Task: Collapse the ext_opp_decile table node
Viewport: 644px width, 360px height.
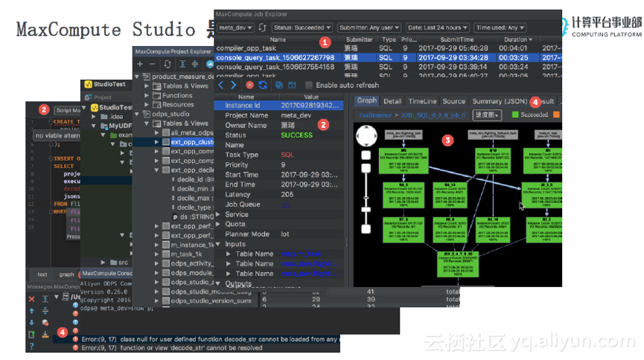Action: (156, 170)
